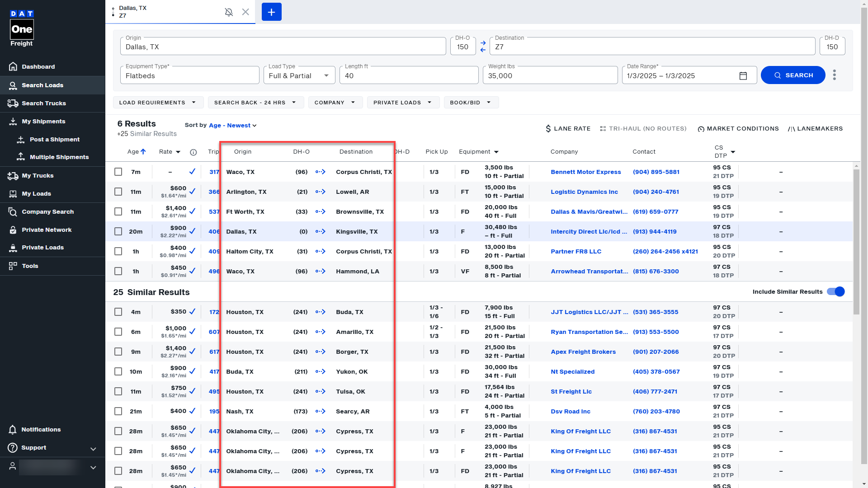This screenshot has height=488, width=868.
Task: Open the Load Type Full & Partial dropdown
Action: click(299, 76)
